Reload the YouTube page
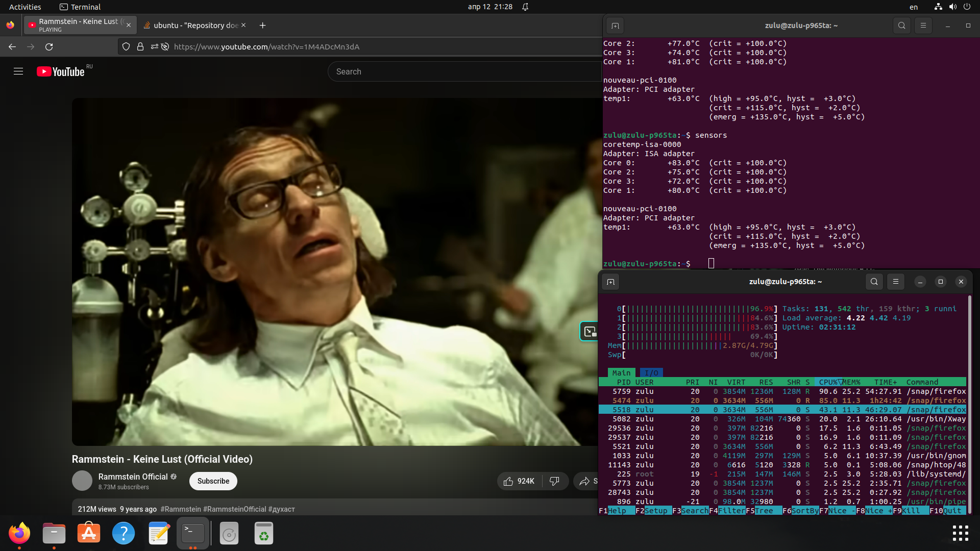 click(x=49, y=46)
